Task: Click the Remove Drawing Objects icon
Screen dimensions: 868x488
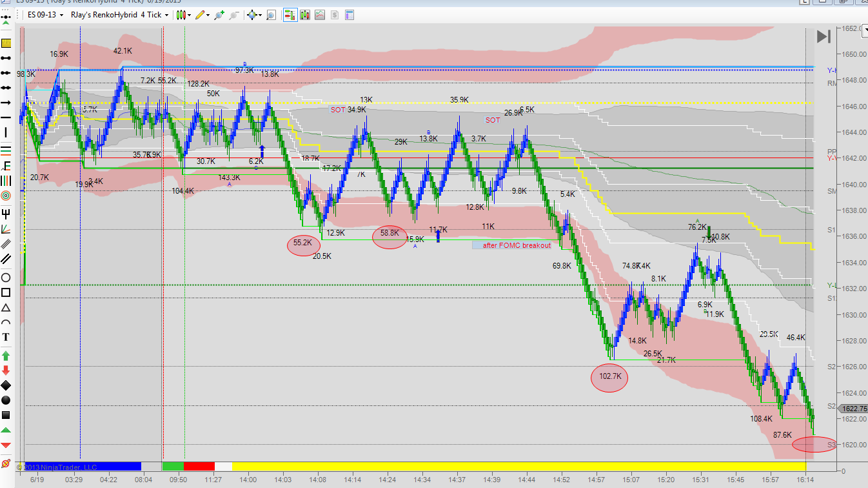Action: pos(6,463)
